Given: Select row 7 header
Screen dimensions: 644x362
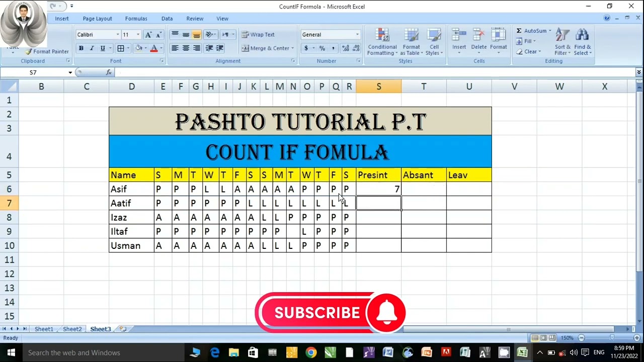Looking at the screenshot, I should (x=9, y=203).
